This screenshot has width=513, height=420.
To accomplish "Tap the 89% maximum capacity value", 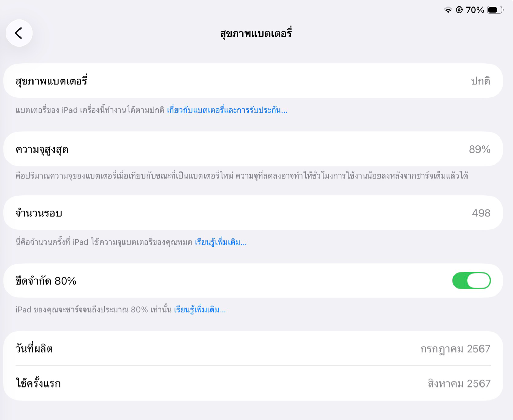I will click(x=479, y=149).
